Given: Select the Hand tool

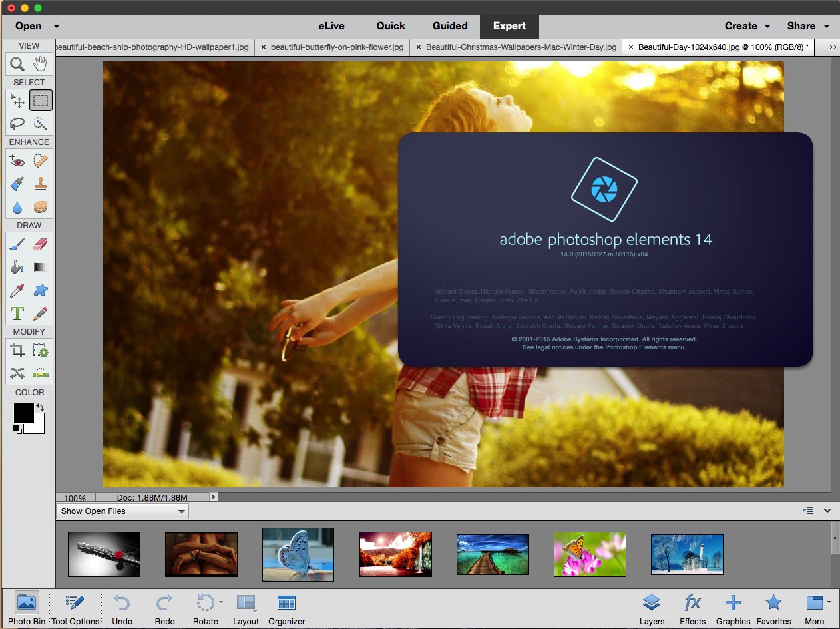Looking at the screenshot, I should 41,64.
